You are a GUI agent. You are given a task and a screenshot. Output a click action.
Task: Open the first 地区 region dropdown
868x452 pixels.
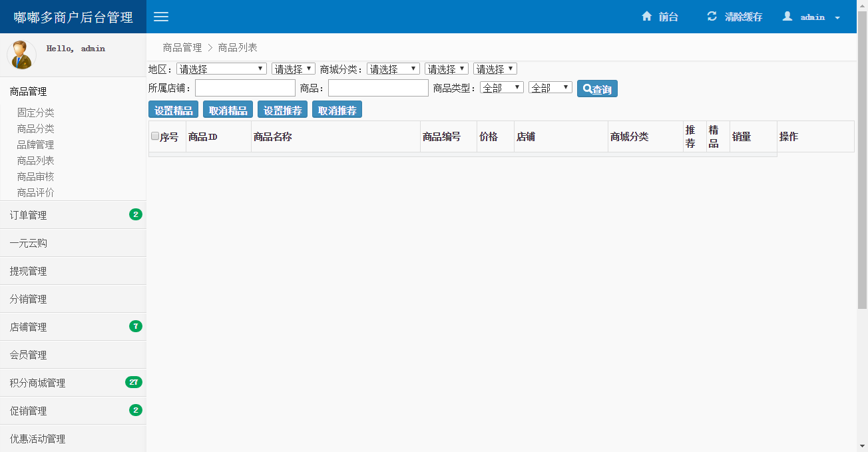click(222, 69)
